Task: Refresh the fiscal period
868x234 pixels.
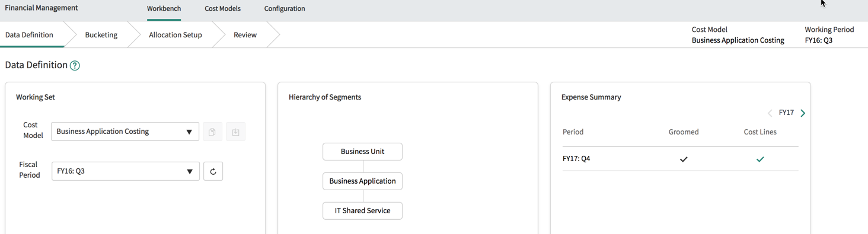Action: coord(213,171)
